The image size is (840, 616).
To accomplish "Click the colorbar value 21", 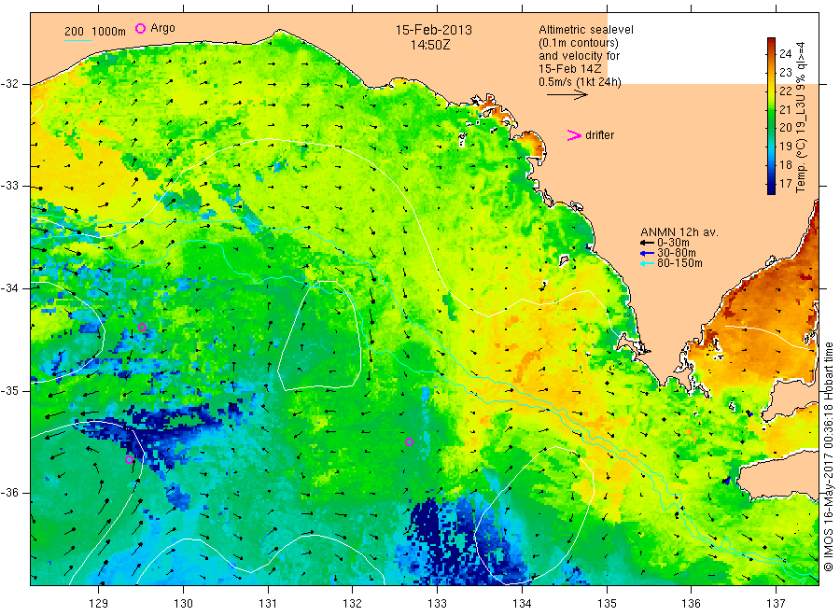I will pos(785,109).
